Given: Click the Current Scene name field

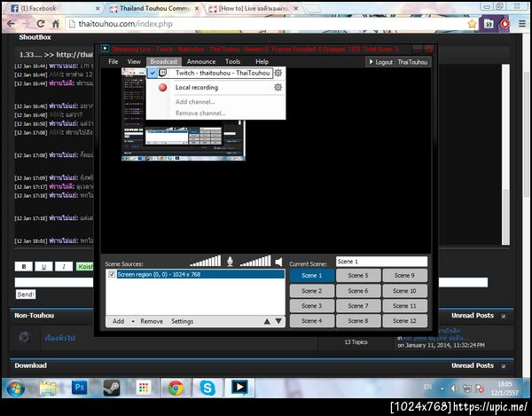Looking at the screenshot, I should pos(381,262).
